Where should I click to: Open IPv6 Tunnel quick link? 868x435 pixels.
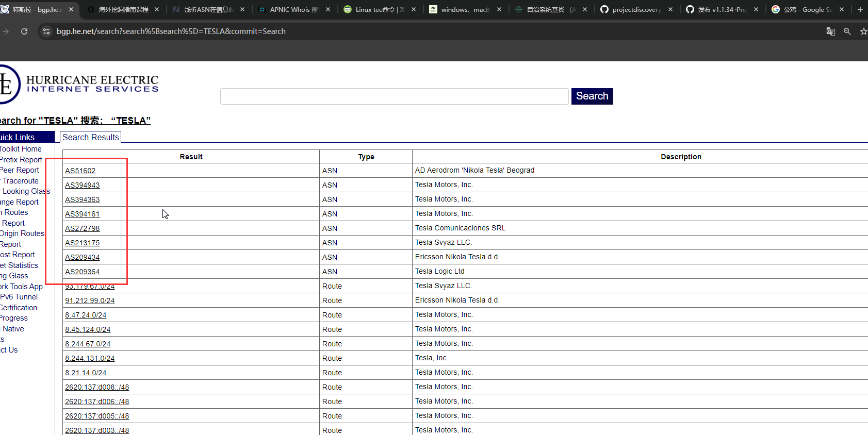pyautogui.click(x=19, y=297)
